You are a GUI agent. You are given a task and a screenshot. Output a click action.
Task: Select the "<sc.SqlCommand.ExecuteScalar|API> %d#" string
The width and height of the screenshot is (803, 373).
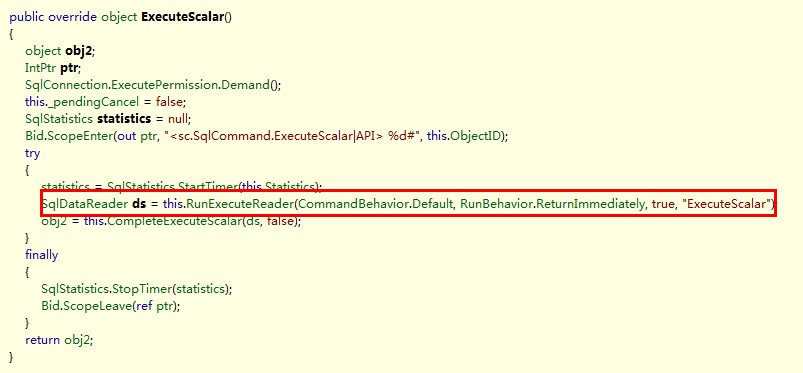coord(292,136)
